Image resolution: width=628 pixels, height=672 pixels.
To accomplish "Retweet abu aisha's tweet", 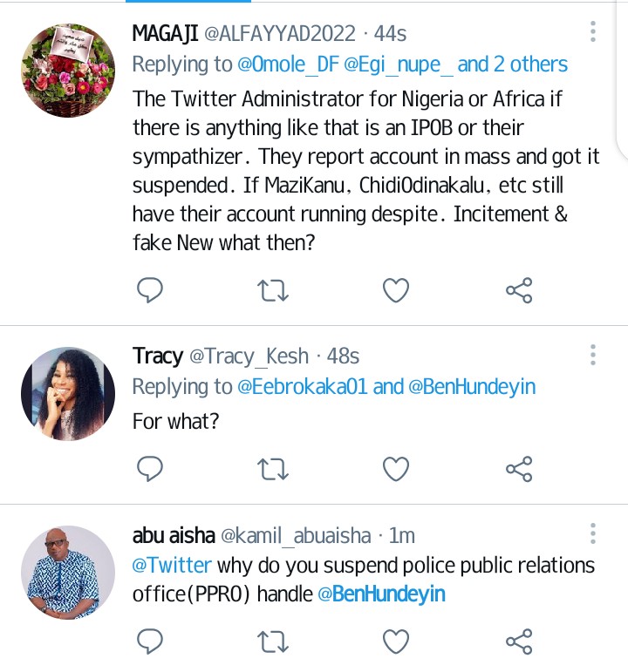I will (273, 641).
